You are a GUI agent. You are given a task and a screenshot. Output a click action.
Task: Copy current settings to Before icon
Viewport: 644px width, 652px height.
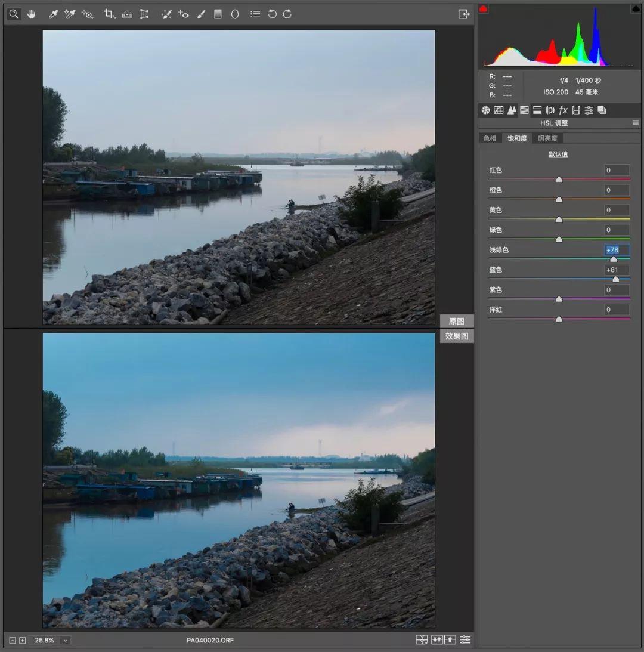(450, 640)
